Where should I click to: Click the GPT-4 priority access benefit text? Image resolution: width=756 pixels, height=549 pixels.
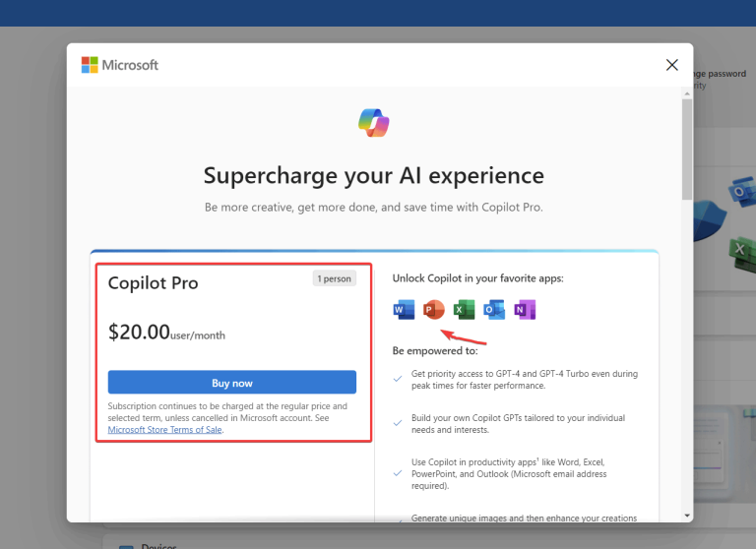[x=525, y=380]
